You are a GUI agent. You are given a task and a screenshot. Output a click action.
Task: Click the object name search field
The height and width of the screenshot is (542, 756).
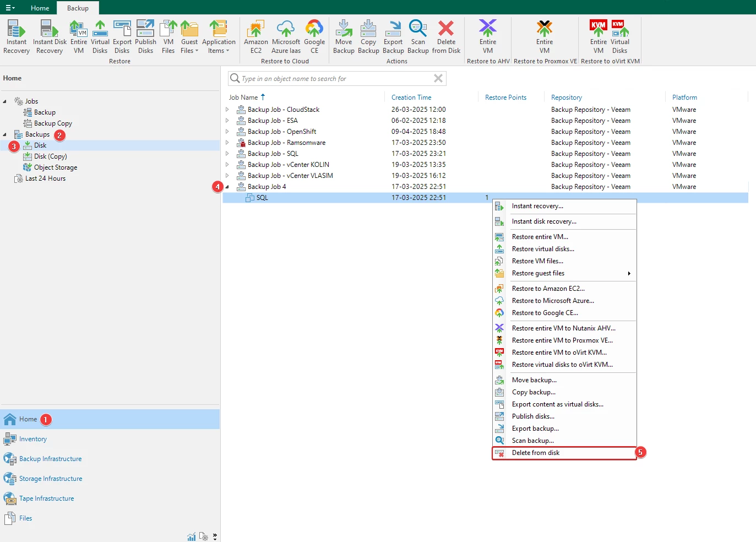336,79
